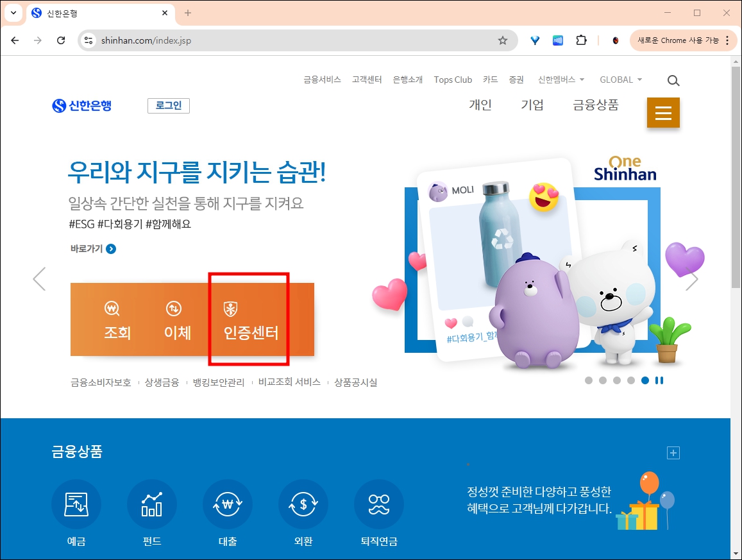Select the second carousel indicator dot
This screenshot has width=742, height=560.
pyautogui.click(x=602, y=380)
